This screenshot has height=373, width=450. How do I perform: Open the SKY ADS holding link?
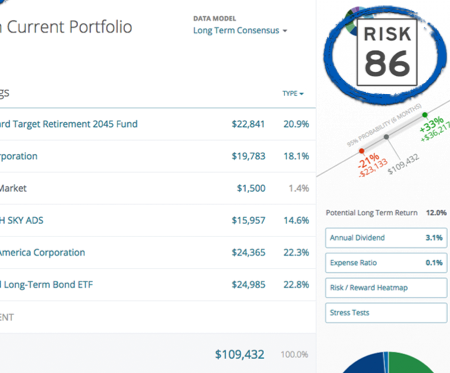tap(22, 220)
